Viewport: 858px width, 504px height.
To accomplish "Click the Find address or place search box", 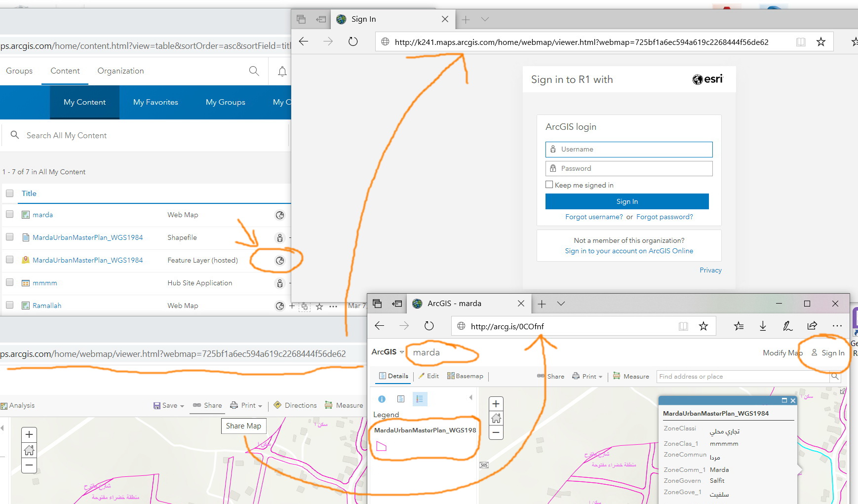I will (x=743, y=376).
